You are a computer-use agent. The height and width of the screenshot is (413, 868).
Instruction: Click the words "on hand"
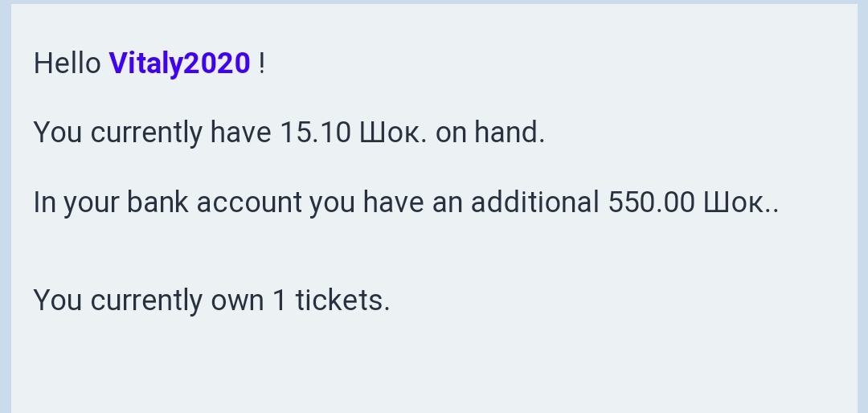click(489, 133)
